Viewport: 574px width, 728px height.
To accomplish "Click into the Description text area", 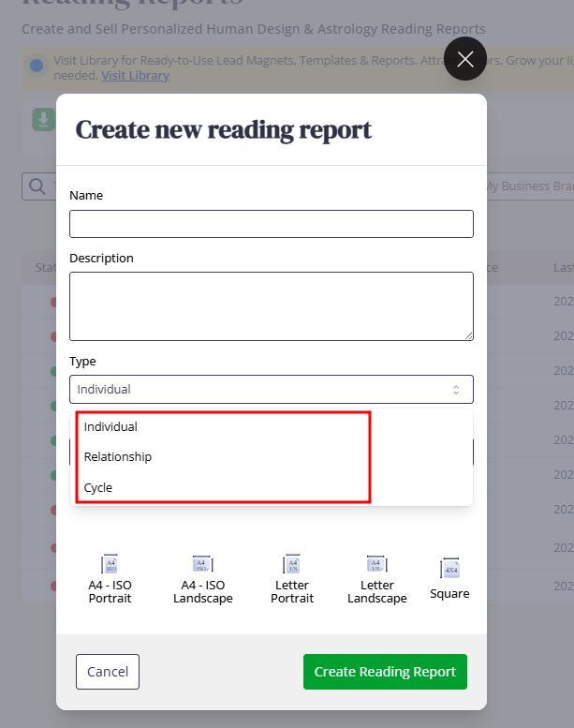I will click(271, 305).
